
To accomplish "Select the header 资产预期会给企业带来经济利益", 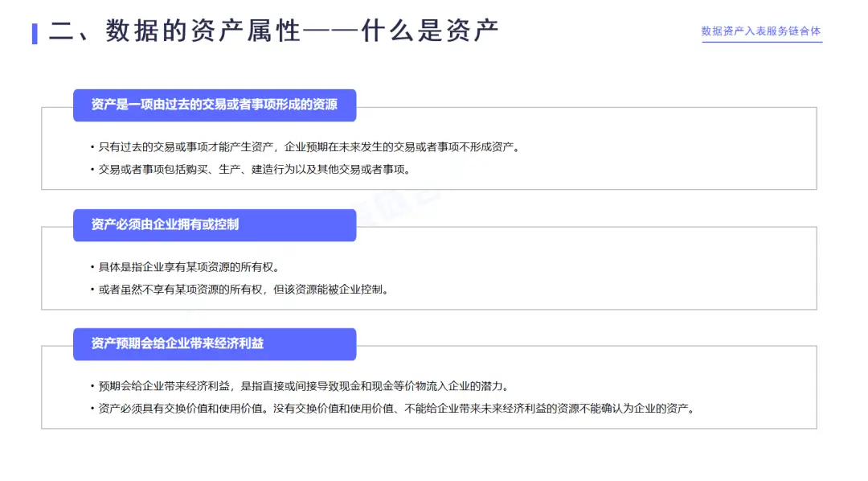I will pyautogui.click(x=215, y=343).
